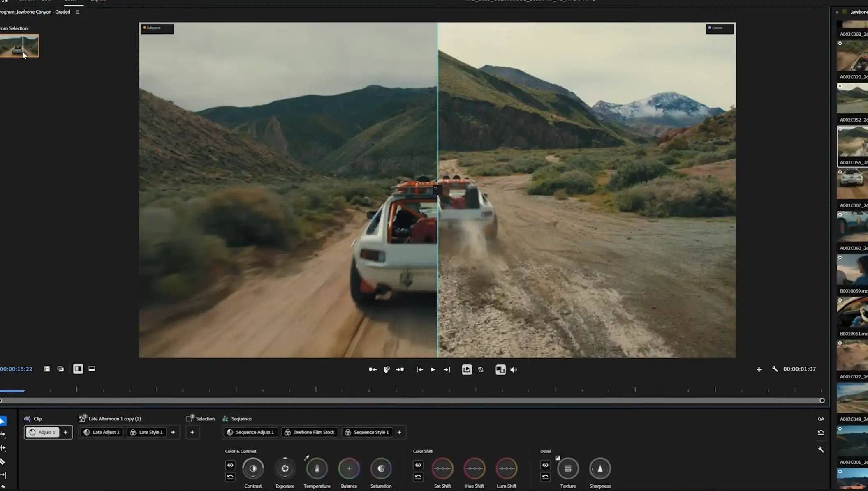The width and height of the screenshot is (868, 491).
Task: Select the Late Adjust 1 tab
Action: (102, 432)
